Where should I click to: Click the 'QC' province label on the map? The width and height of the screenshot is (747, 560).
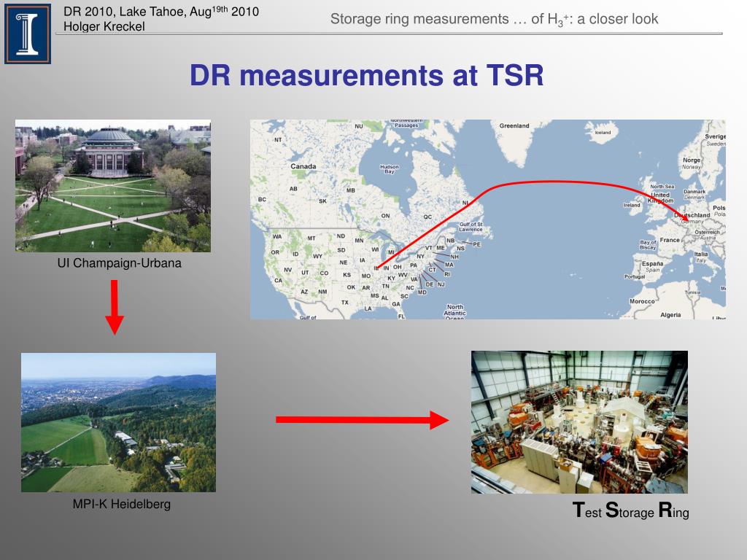point(427,217)
